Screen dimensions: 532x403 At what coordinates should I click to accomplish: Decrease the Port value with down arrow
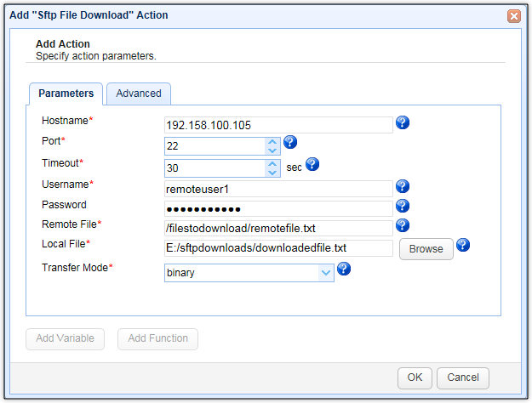click(x=272, y=150)
